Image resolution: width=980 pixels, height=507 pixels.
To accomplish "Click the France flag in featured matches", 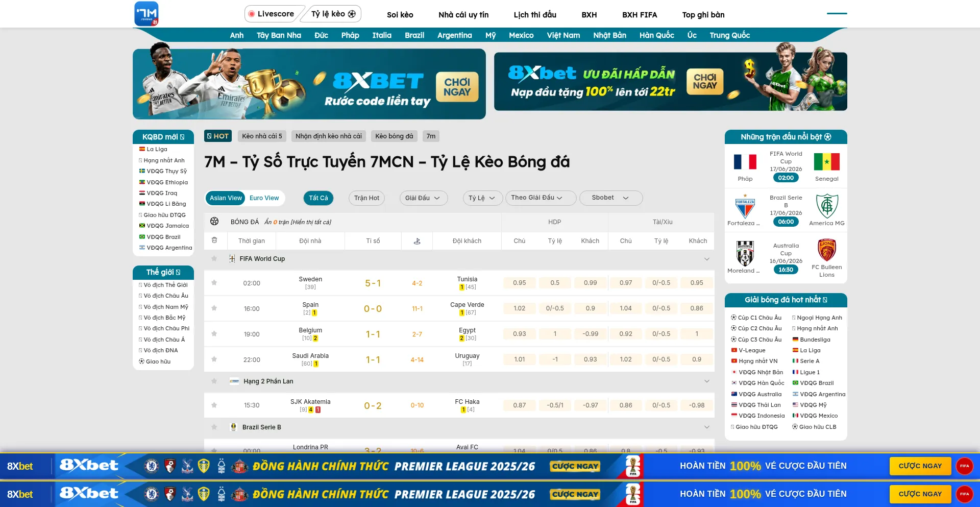I will [x=745, y=162].
